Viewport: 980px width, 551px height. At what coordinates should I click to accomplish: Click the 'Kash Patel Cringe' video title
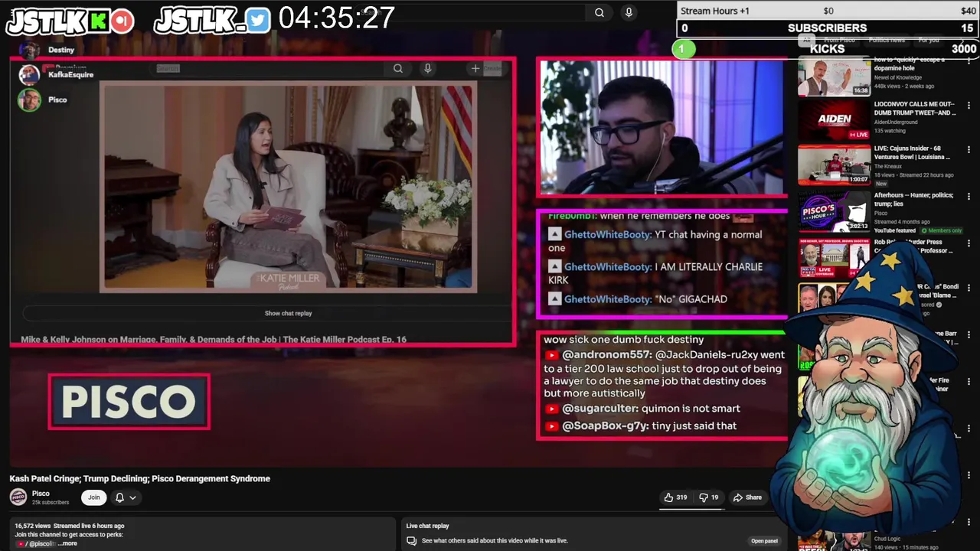139,478
